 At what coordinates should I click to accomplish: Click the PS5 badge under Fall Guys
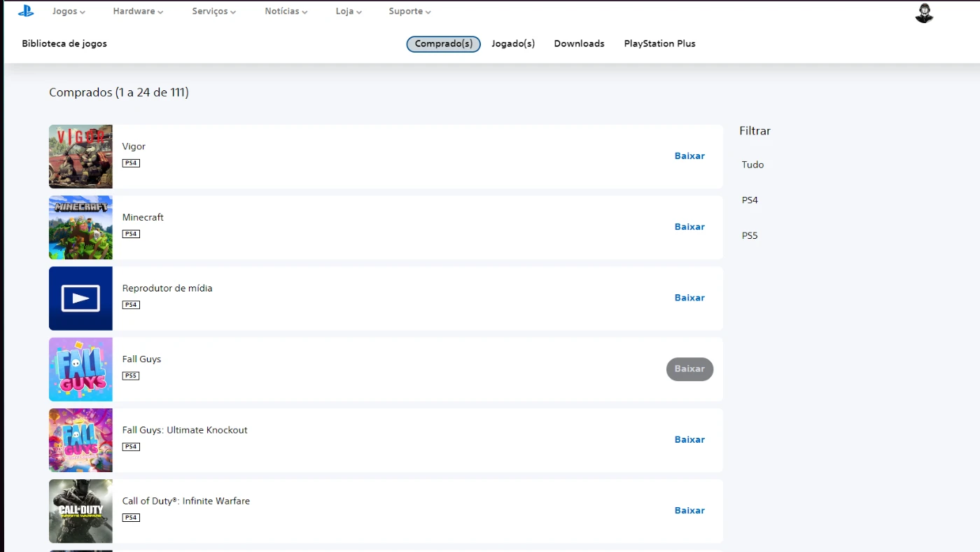tap(131, 375)
